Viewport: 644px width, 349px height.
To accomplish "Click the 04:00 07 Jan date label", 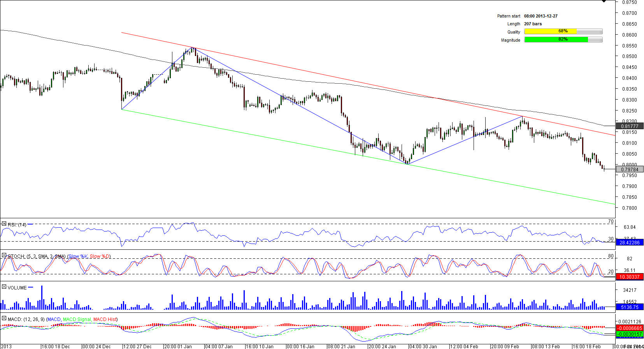I will click(x=219, y=346).
